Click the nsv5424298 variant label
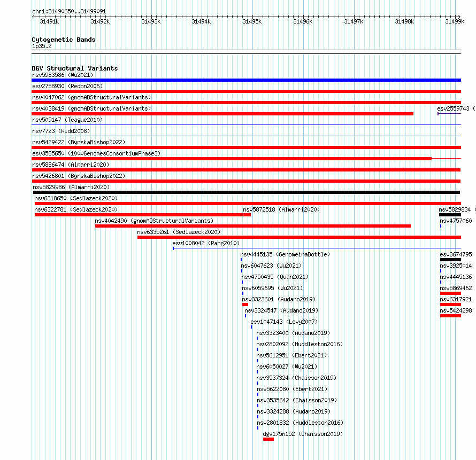476x460 pixels. [x=456, y=310]
